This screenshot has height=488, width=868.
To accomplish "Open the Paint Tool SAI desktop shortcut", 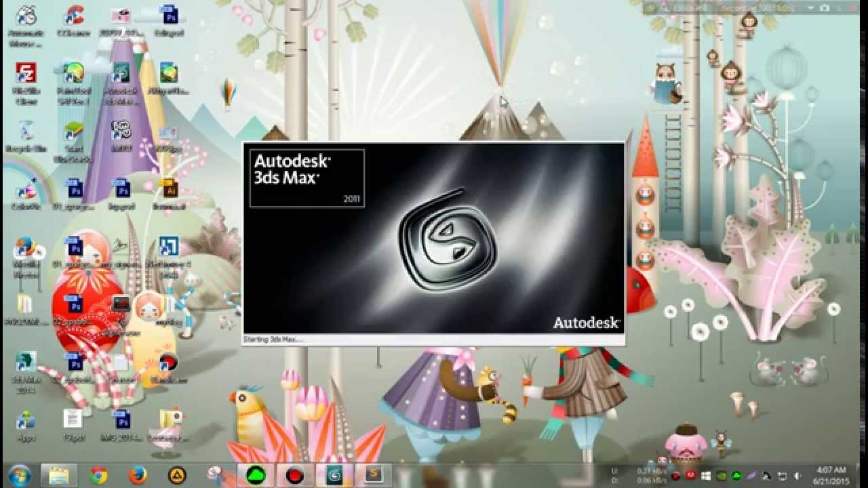I will (x=73, y=84).
